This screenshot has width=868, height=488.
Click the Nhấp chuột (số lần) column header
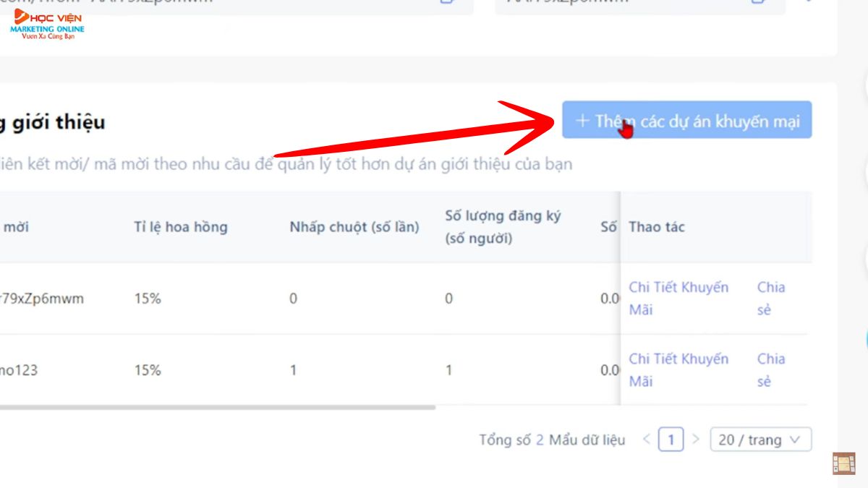[x=354, y=227]
